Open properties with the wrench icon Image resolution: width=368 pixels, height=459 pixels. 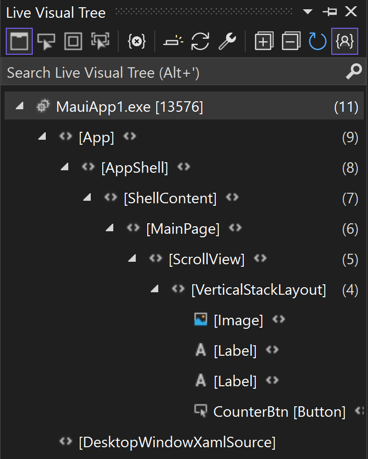[x=227, y=41]
